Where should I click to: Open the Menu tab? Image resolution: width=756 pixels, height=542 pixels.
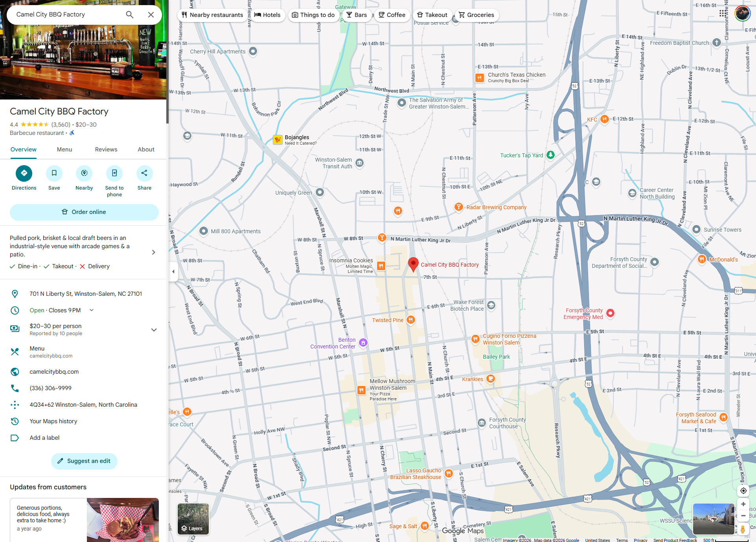64,149
